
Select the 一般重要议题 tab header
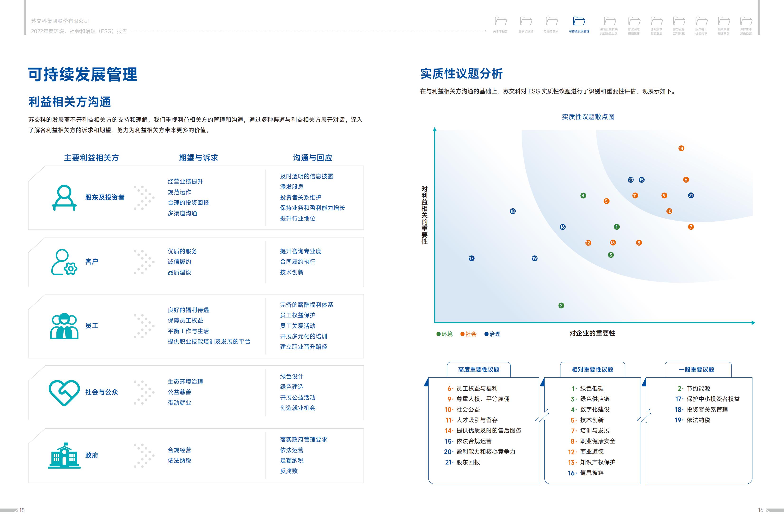[x=696, y=370]
